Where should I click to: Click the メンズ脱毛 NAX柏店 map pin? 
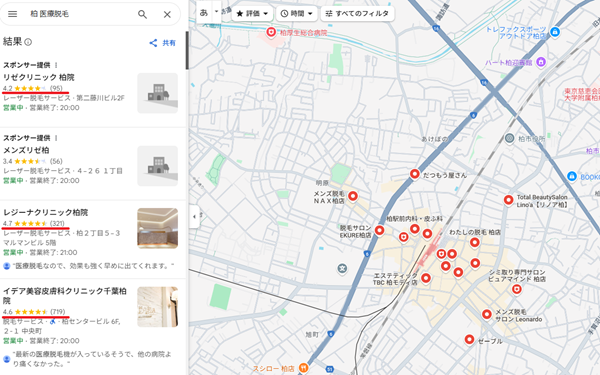coord(353,196)
